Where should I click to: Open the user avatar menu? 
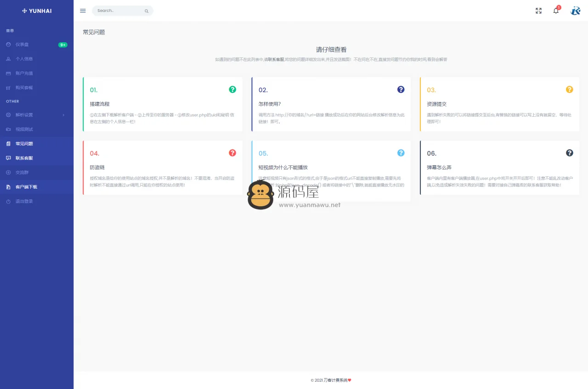[x=575, y=11]
